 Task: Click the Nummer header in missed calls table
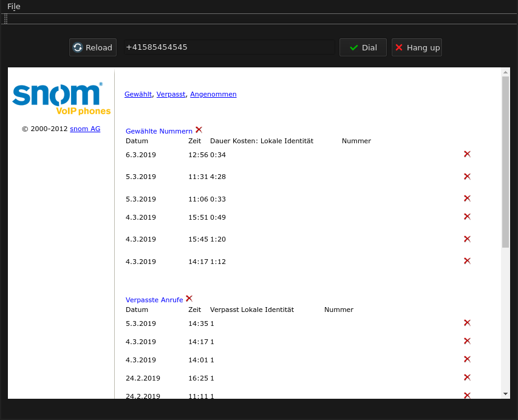[x=339, y=310]
